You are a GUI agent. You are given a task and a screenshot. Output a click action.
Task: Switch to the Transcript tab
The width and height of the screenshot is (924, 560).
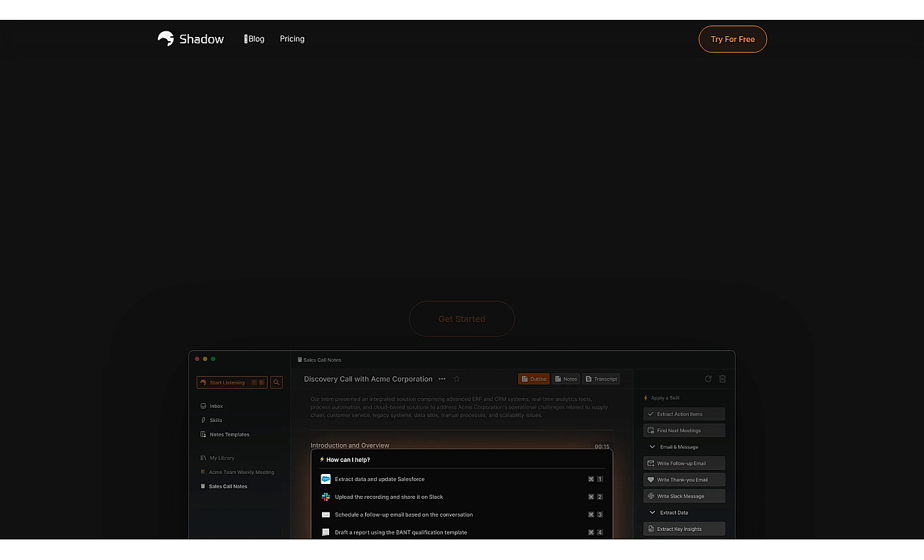tap(601, 379)
